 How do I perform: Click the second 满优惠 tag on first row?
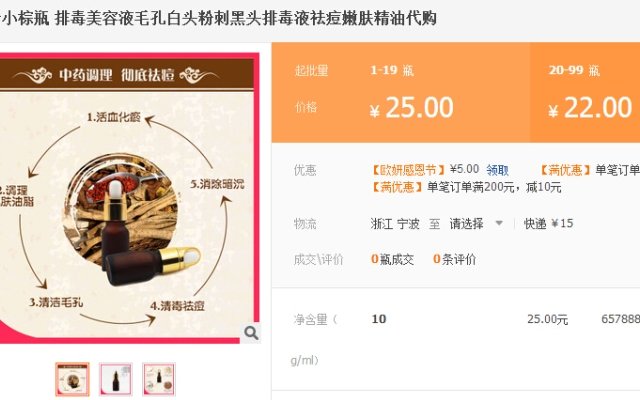[x=566, y=170]
